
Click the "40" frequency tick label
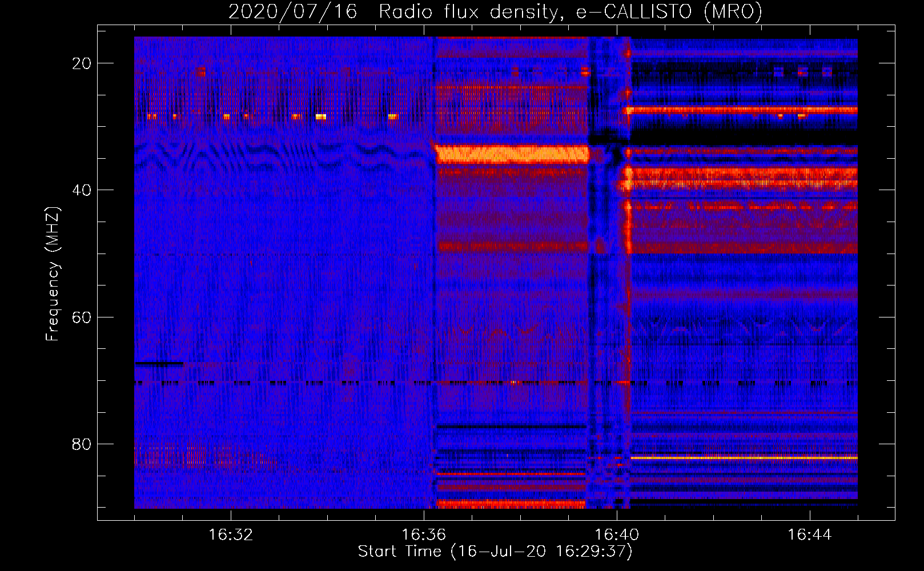[x=82, y=190]
